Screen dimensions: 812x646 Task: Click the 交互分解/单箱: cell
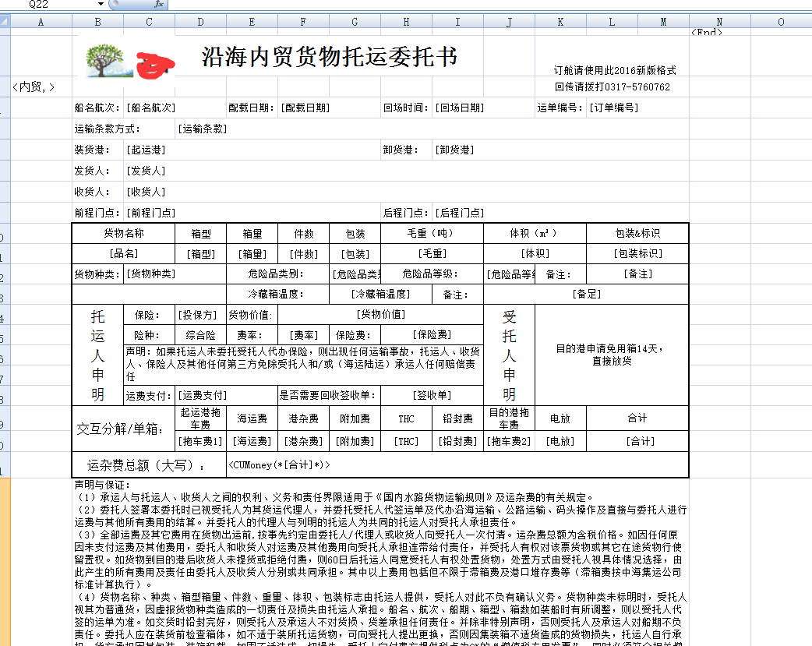click(124, 429)
